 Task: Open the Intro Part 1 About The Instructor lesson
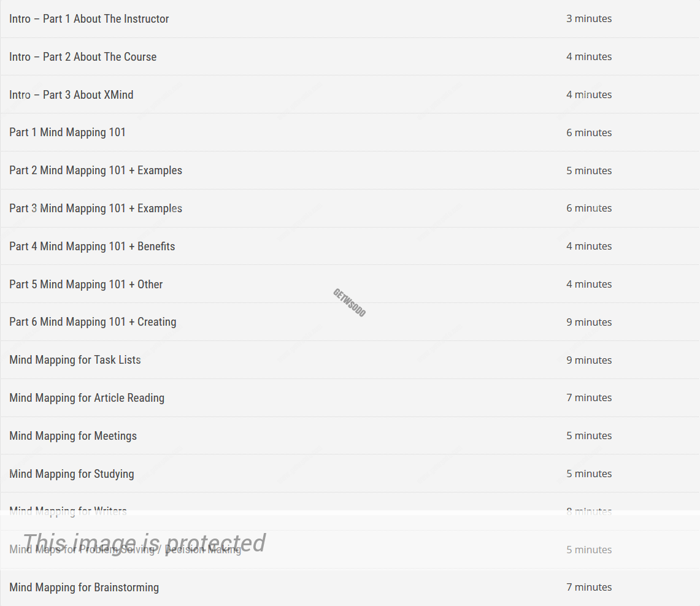tap(89, 19)
